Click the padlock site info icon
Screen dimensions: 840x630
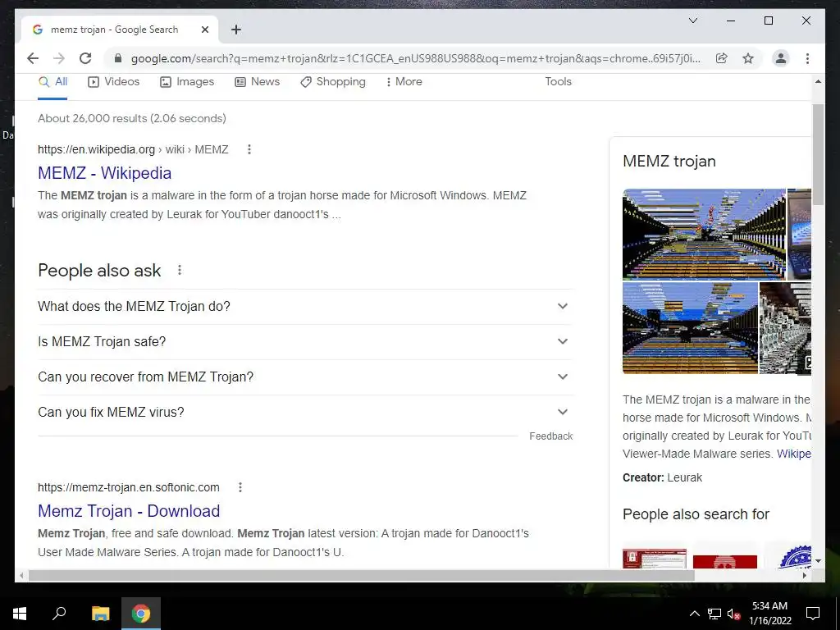pos(118,58)
